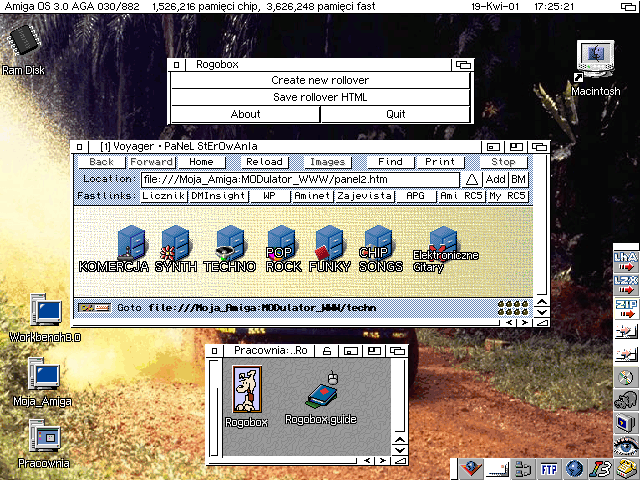This screenshot has height=480, width=640.
Task: Click the Pracownia window lock gadget
Action: [327, 351]
